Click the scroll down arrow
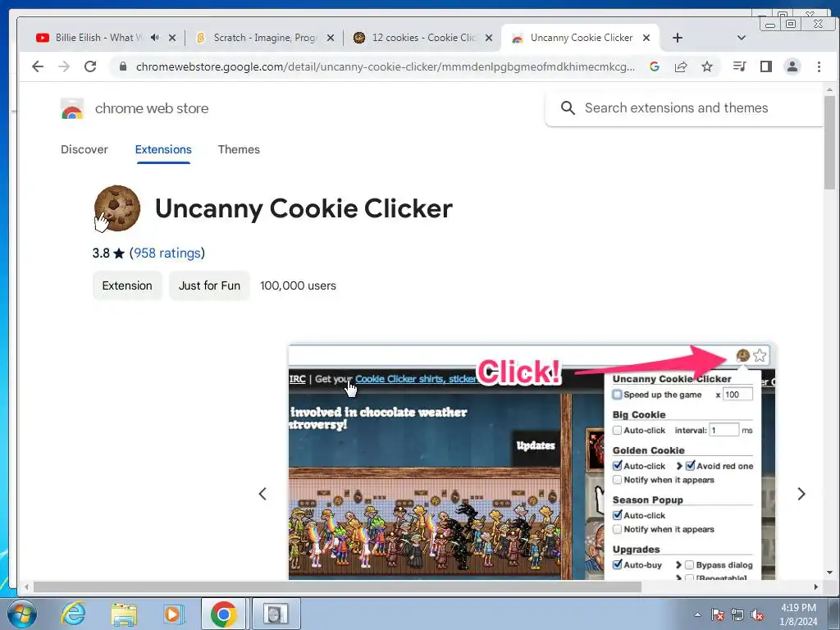 tap(830, 572)
